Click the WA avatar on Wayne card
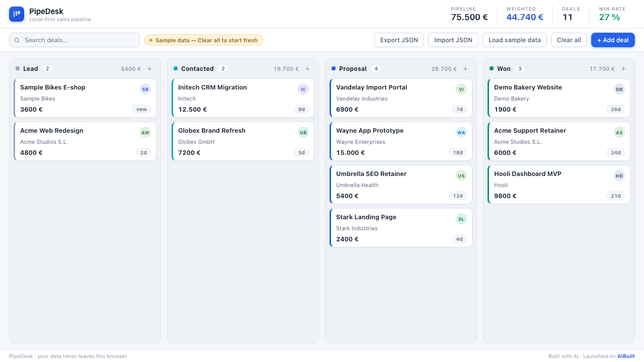 pos(461,132)
